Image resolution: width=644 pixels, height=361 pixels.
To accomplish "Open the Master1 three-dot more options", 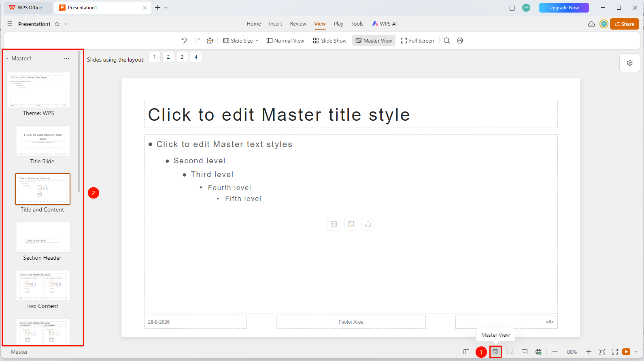I will (x=66, y=58).
